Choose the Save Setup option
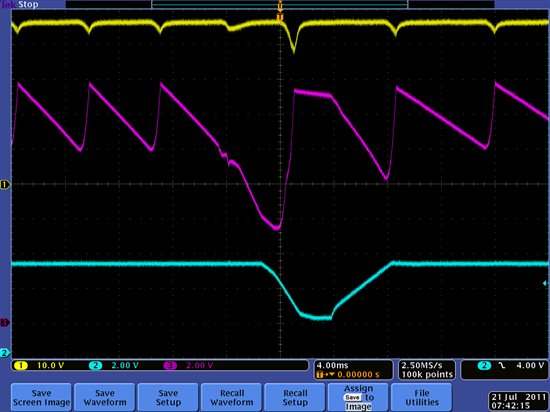The image size is (550, 412). coord(168,398)
